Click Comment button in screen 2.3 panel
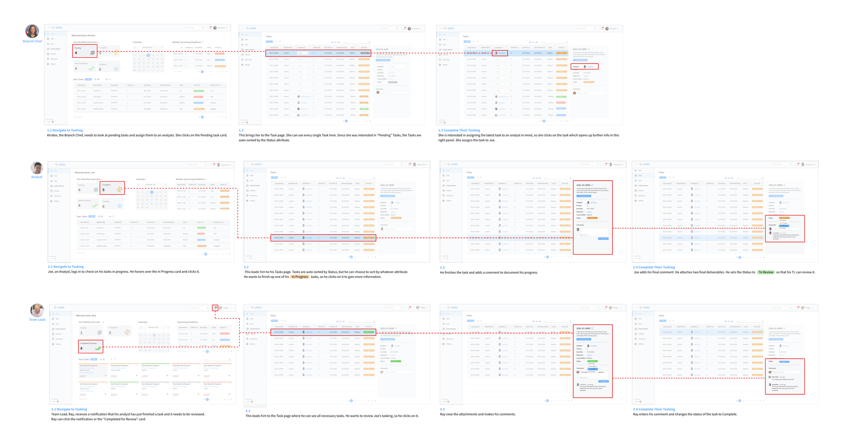Image resolution: width=868 pixels, height=446 pixels. (603, 239)
